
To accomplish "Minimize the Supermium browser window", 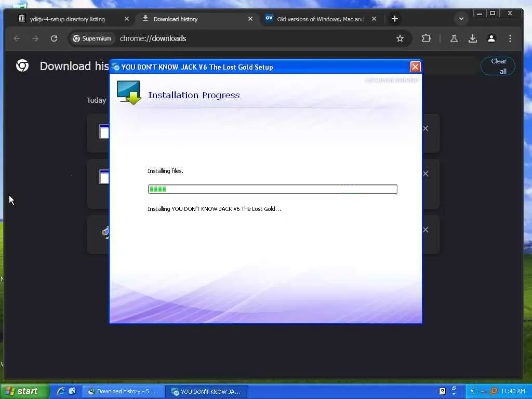I will [x=480, y=13].
